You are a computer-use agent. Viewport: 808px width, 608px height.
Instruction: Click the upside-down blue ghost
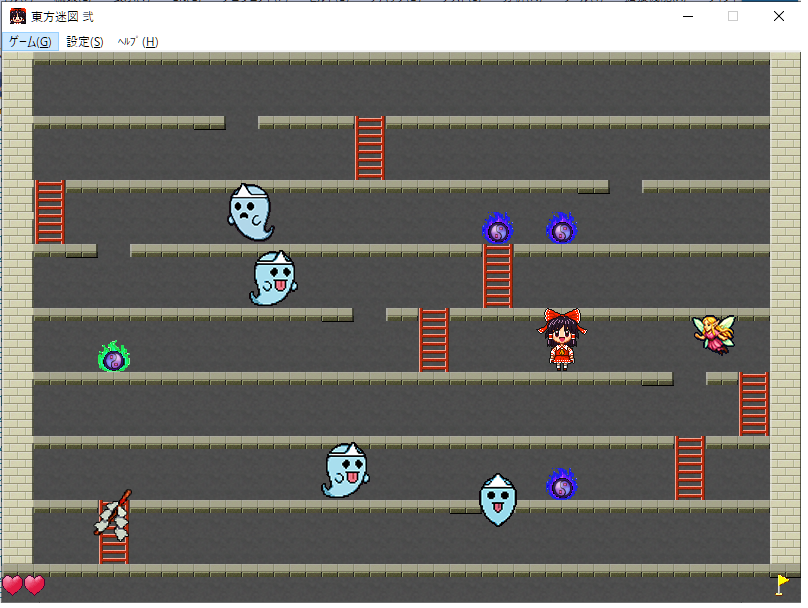click(497, 499)
